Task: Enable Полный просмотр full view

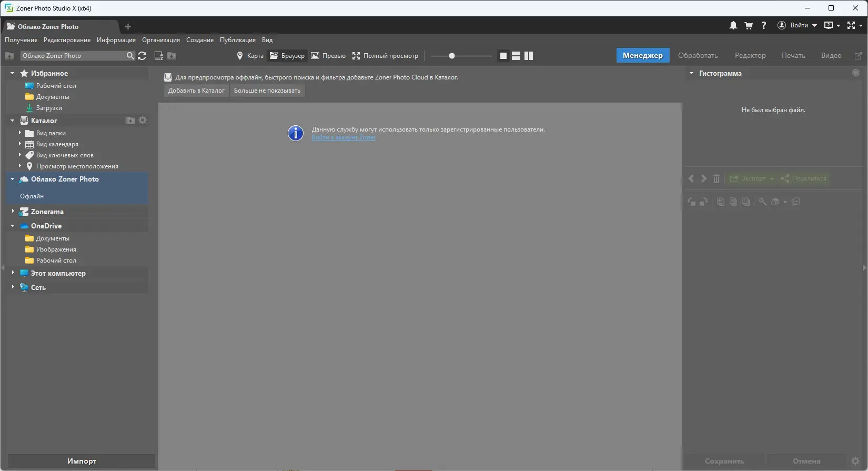Action: click(x=385, y=56)
